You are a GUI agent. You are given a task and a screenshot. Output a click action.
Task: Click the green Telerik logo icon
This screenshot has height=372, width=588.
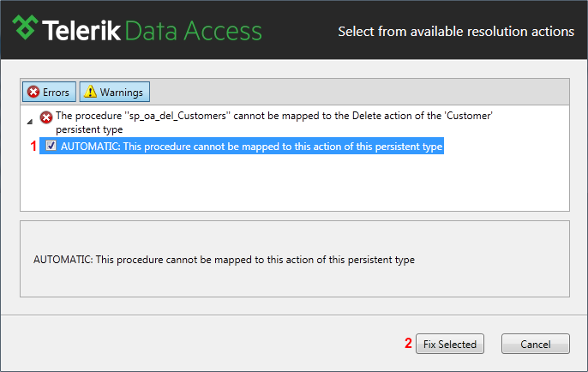(25, 27)
